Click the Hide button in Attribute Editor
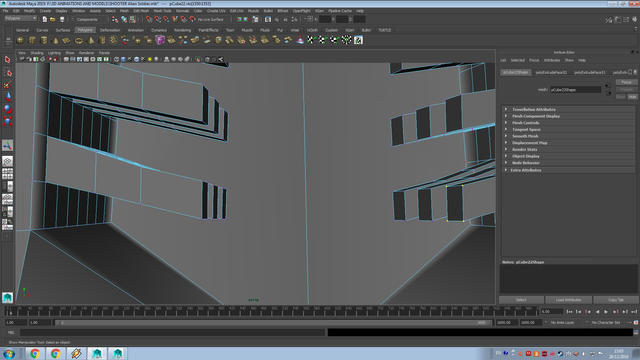Image resolution: width=640 pixels, height=360 pixels. point(632,97)
